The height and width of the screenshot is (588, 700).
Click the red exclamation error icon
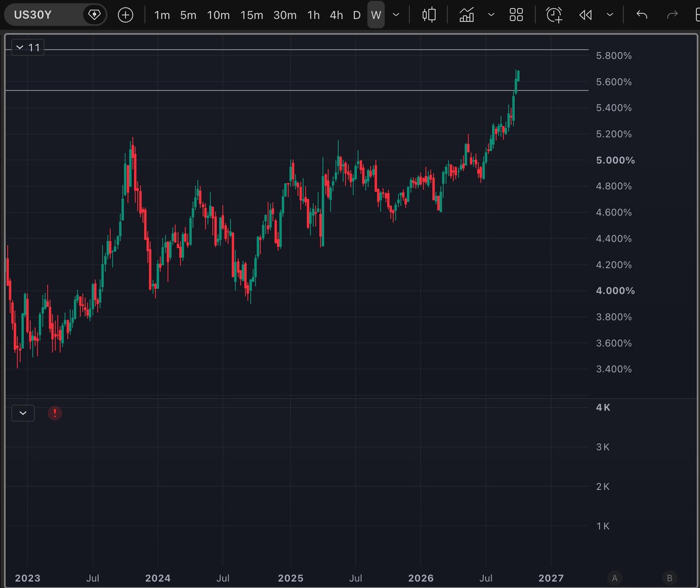coord(55,413)
